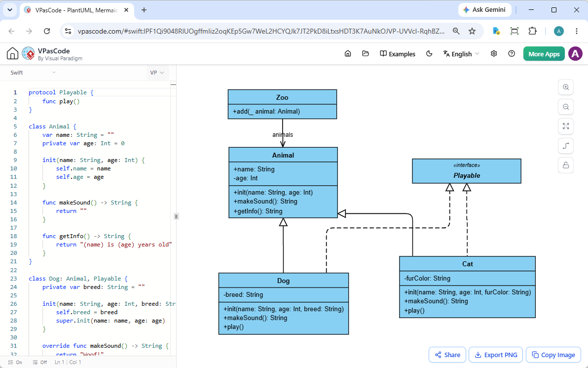Select the Playable interface box
Viewport: 588px width, 368px height.
tap(467, 171)
